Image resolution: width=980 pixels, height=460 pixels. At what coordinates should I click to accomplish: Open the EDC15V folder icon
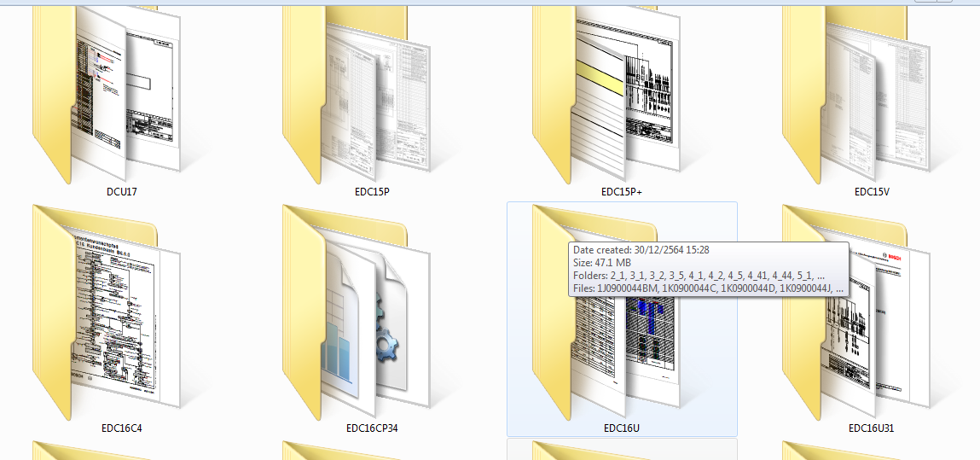[856, 95]
